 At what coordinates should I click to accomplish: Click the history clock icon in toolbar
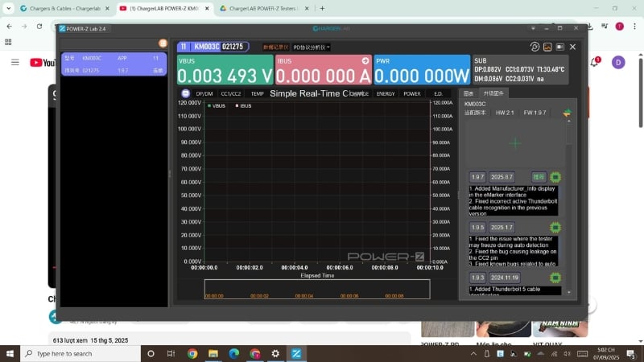click(x=535, y=47)
